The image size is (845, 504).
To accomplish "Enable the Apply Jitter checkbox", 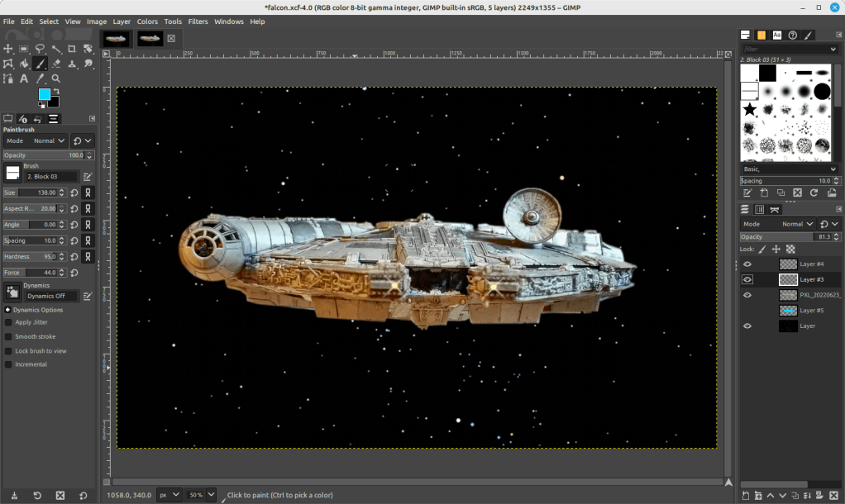I will [x=8, y=322].
